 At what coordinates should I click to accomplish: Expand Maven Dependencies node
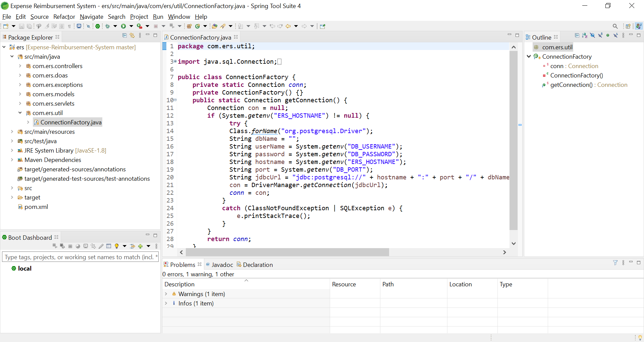(12, 160)
